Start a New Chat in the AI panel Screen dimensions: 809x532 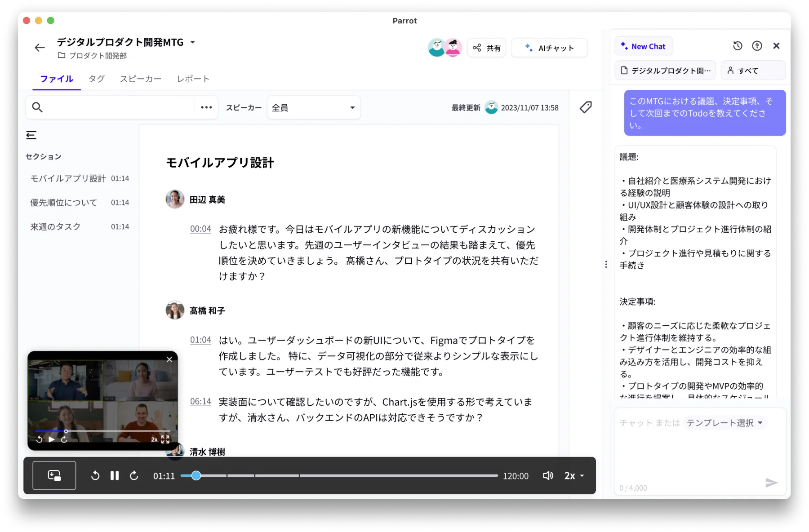(x=643, y=46)
